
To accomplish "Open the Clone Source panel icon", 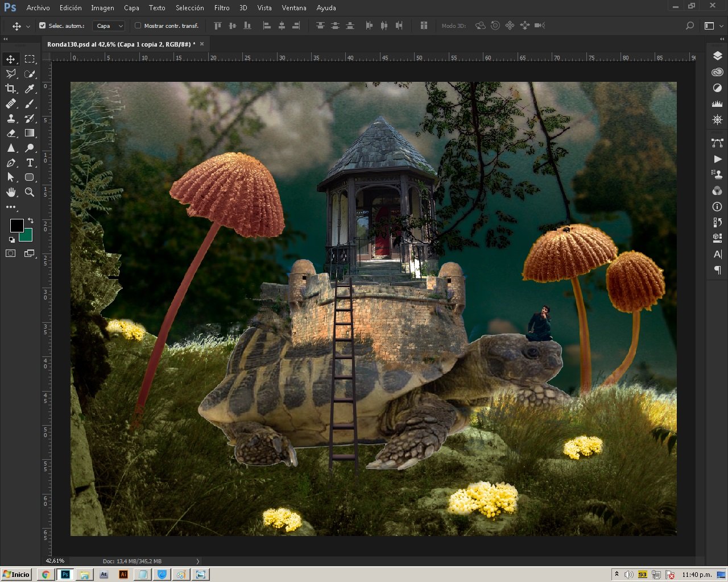I will click(x=717, y=175).
